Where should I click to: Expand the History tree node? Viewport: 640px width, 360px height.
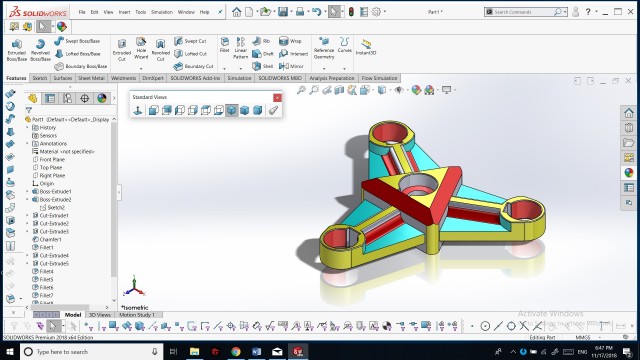(x=27, y=127)
